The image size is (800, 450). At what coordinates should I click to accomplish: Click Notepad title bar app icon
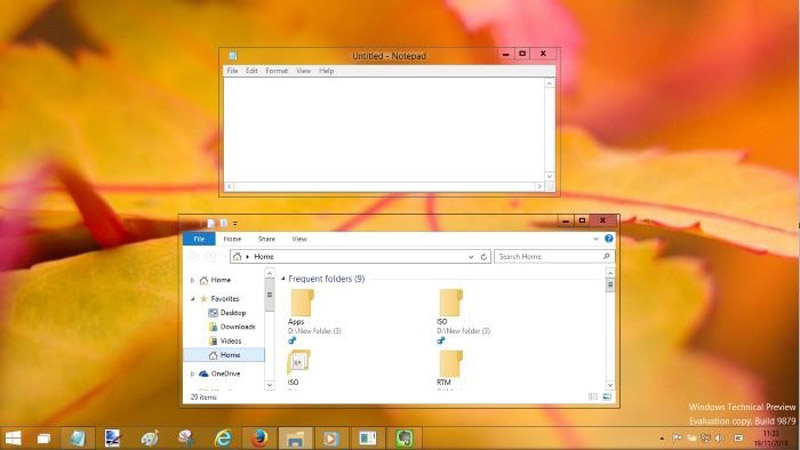pos(233,56)
